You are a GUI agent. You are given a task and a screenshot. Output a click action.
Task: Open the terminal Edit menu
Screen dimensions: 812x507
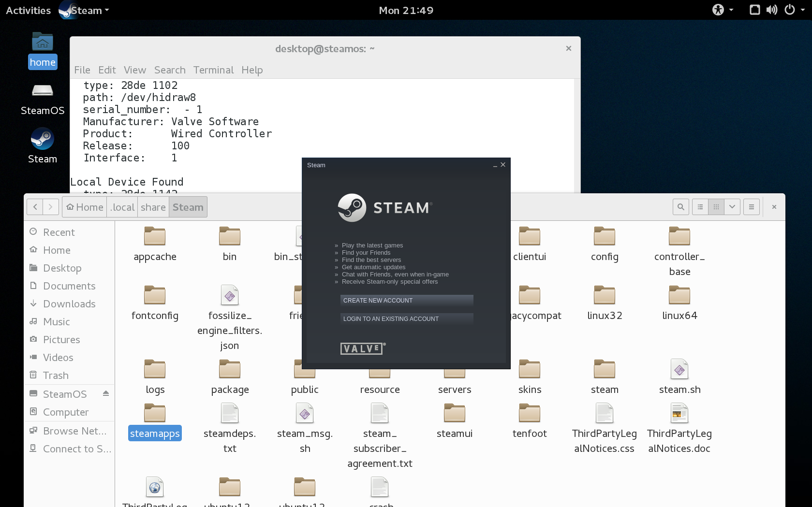(x=107, y=70)
